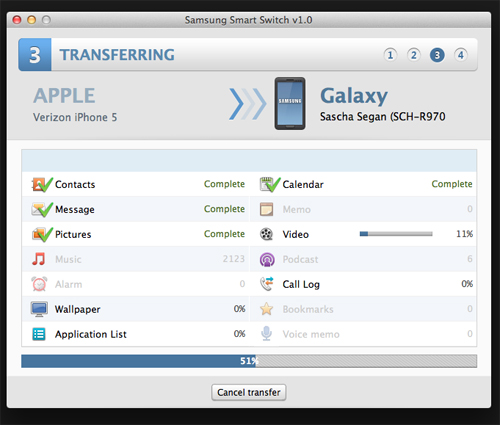Click the Calendar icon with checkmark
Viewport: 500px width, 425px height.
click(270, 185)
